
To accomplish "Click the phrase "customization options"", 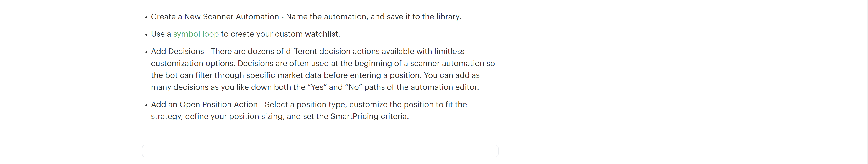I will pos(193,63).
